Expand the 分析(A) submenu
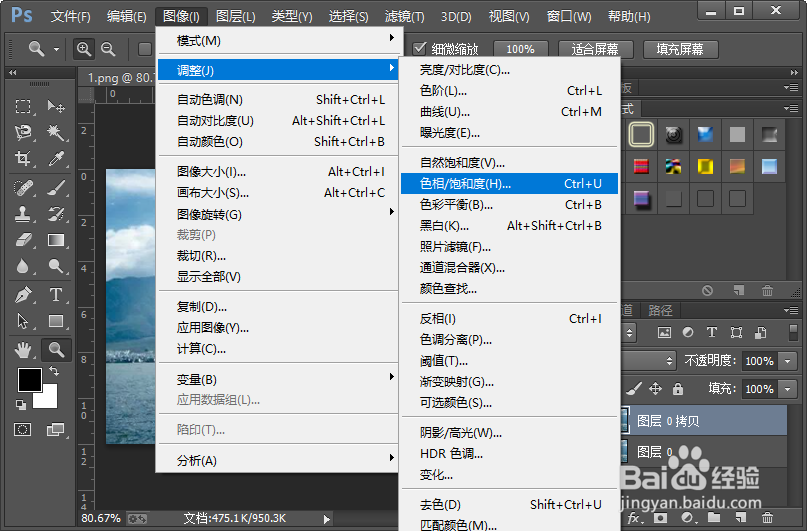The width and height of the screenshot is (807, 531). click(x=278, y=460)
